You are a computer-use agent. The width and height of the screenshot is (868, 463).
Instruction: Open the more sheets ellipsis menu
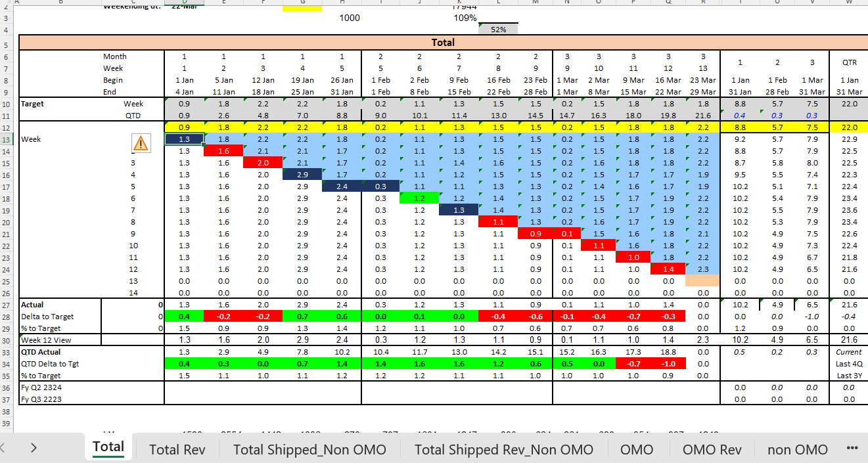tap(853, 449)
